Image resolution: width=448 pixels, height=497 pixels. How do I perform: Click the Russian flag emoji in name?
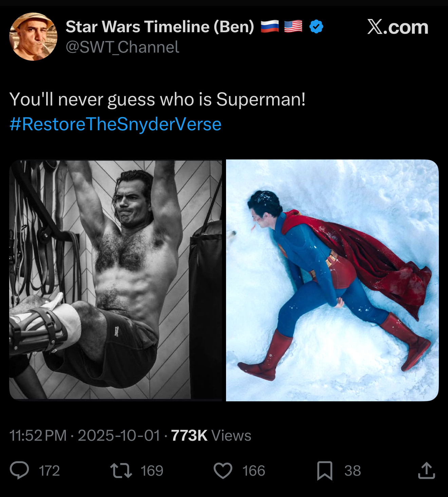[x=270, y=26]
